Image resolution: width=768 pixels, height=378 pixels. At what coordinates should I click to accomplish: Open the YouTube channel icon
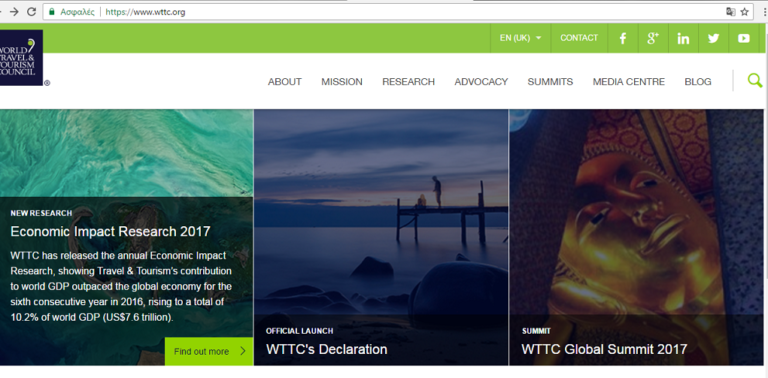click(744, 38)
